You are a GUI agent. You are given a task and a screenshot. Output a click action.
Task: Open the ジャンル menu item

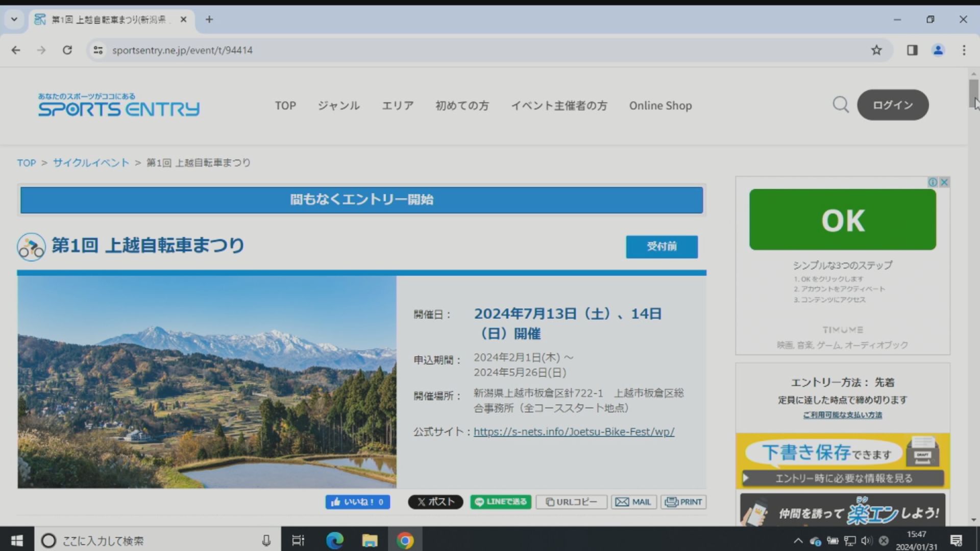tap(339, 106)
